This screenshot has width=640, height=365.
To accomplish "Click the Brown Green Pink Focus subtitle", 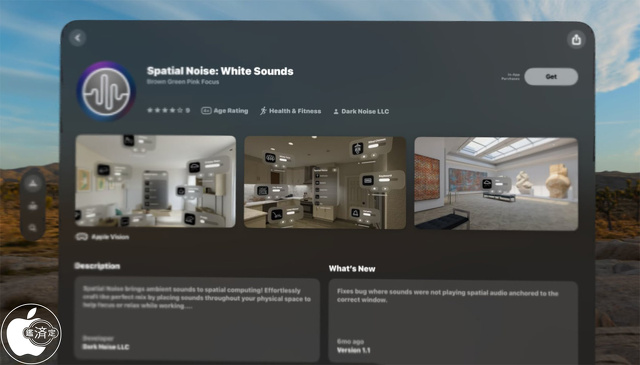I will tap(183, 82).
